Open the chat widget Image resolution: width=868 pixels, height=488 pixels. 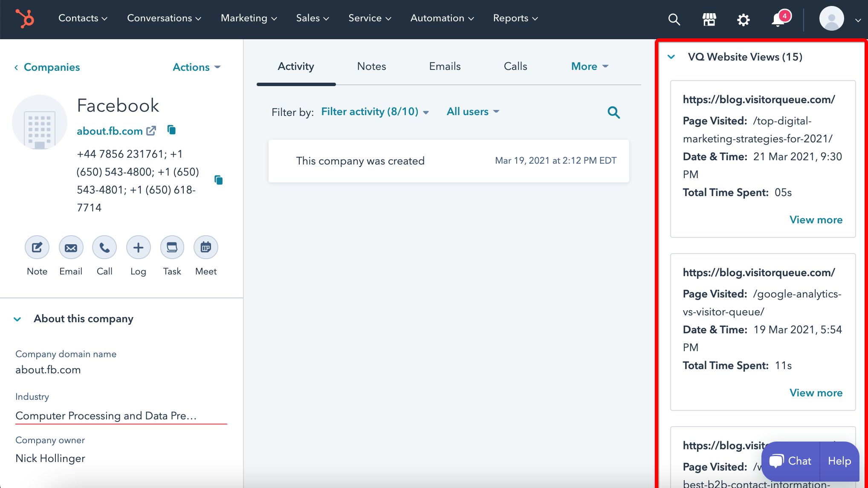click(790, 461)
